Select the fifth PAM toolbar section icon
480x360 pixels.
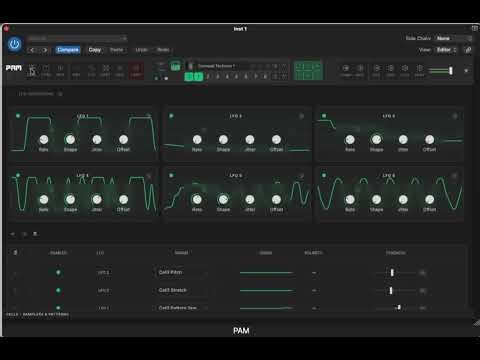(91, 71)
